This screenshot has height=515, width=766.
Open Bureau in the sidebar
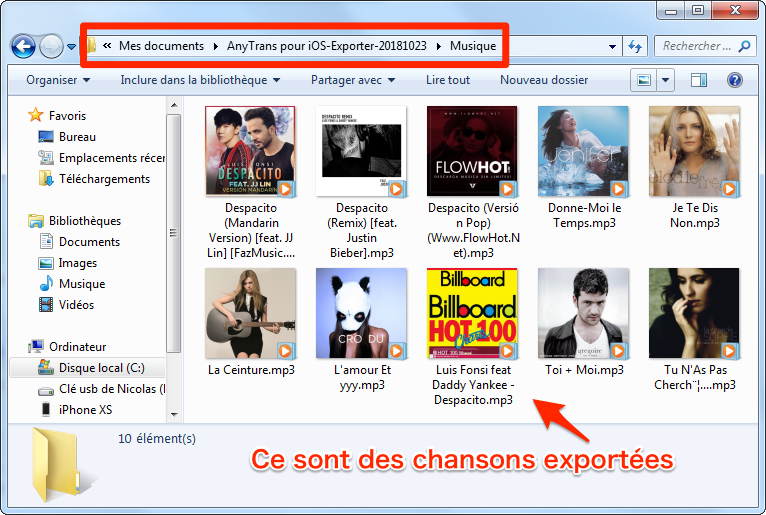click(77, 137)
